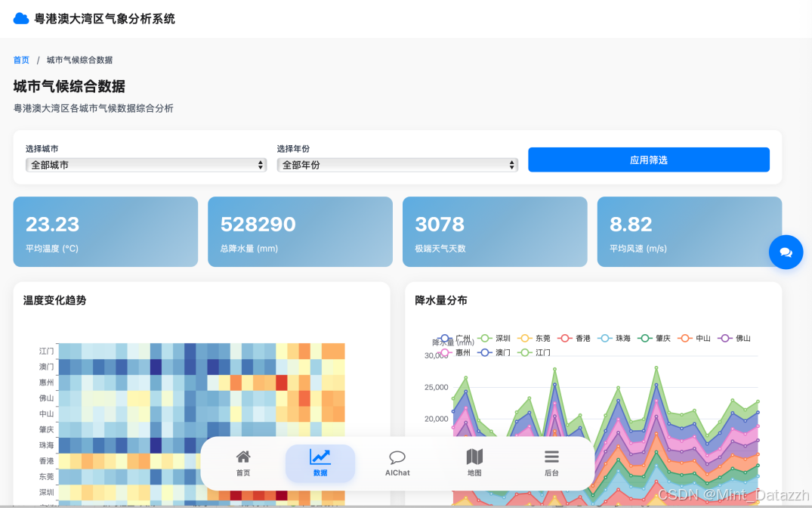Viewport: 812px width, 508px height.
Task: Click the 3078 极端天气天数 stat card
Action: coord(495,232)
